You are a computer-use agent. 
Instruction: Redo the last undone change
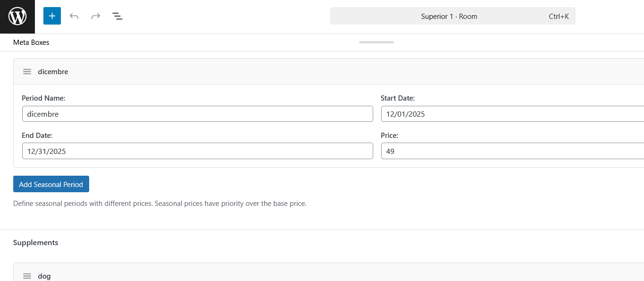tap(96, 16)
